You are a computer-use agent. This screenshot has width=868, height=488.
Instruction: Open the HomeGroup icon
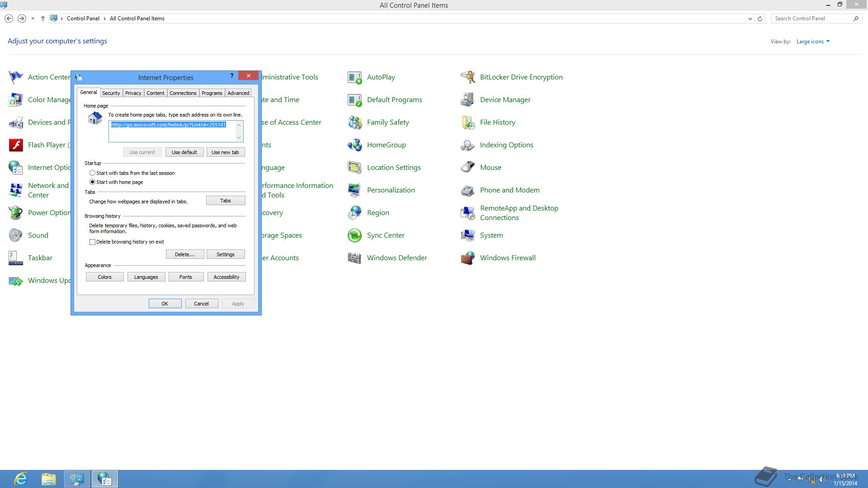tap(355, 145)
